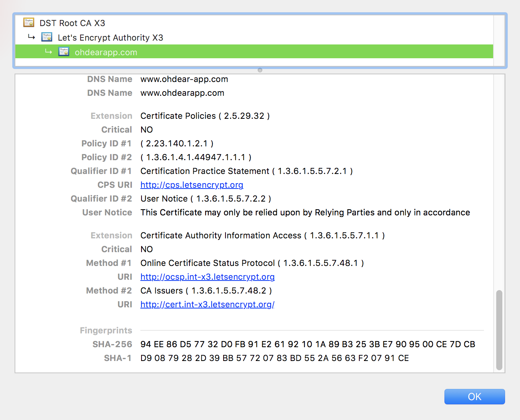Click the User Notice label
520x420 pixels.
107,213
